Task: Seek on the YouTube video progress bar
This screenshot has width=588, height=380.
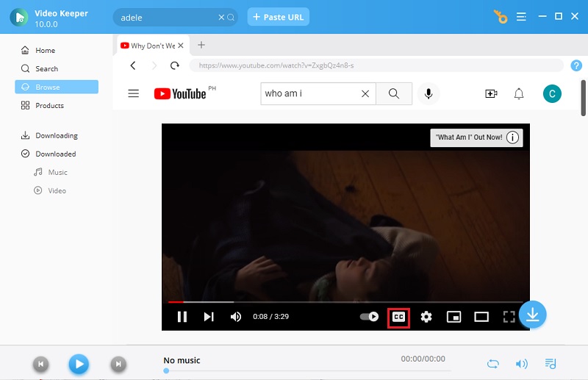Action: click(345, 301)
